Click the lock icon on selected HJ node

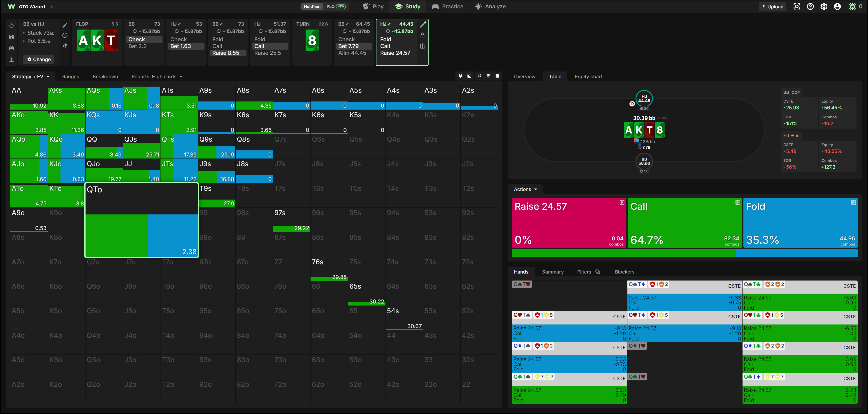click(x=422, y=35)
